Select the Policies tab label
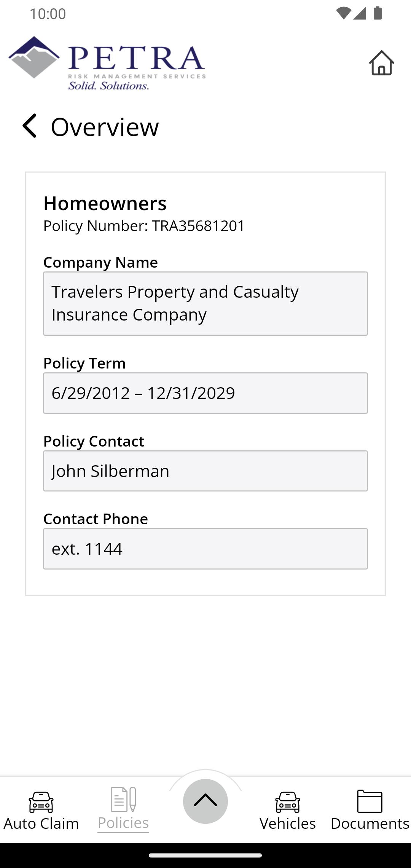This screenshot has width=411, height=868. click(x=123, y=823)
